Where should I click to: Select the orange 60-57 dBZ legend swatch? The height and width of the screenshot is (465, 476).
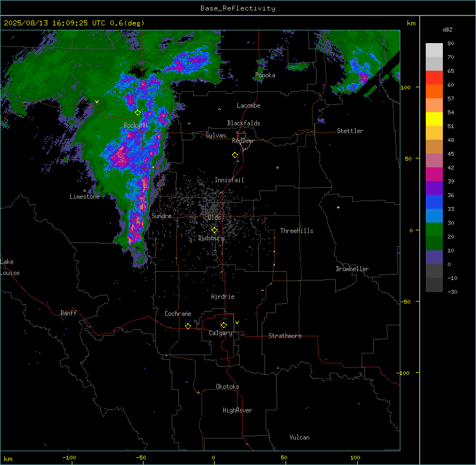pyautogui.click(x=434, y=91)
